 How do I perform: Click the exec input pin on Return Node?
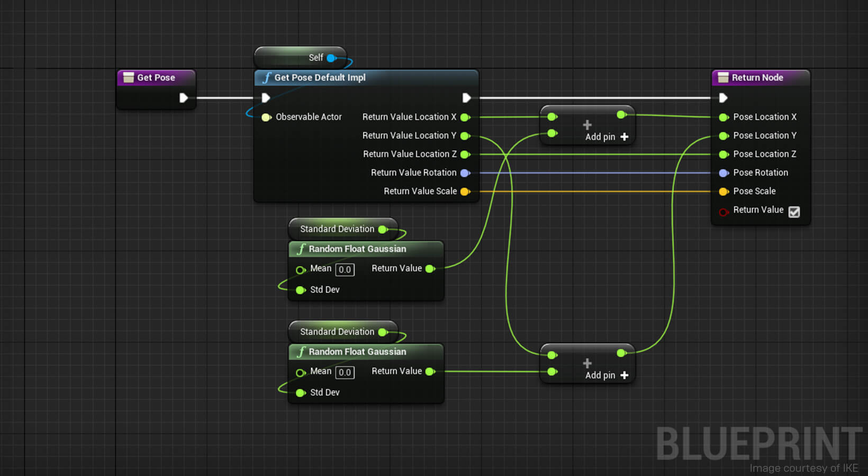tap(724, 97)
